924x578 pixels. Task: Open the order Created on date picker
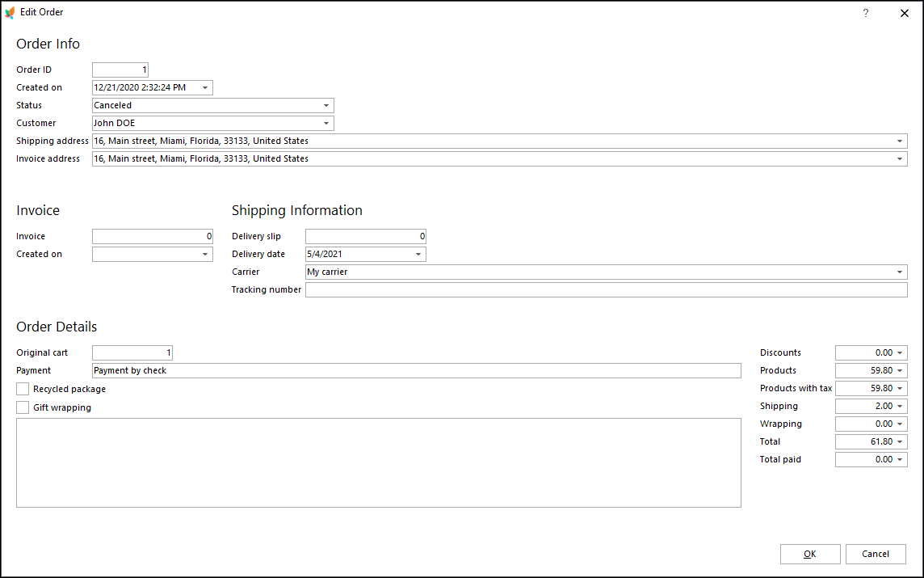click(x=206, y=87)
